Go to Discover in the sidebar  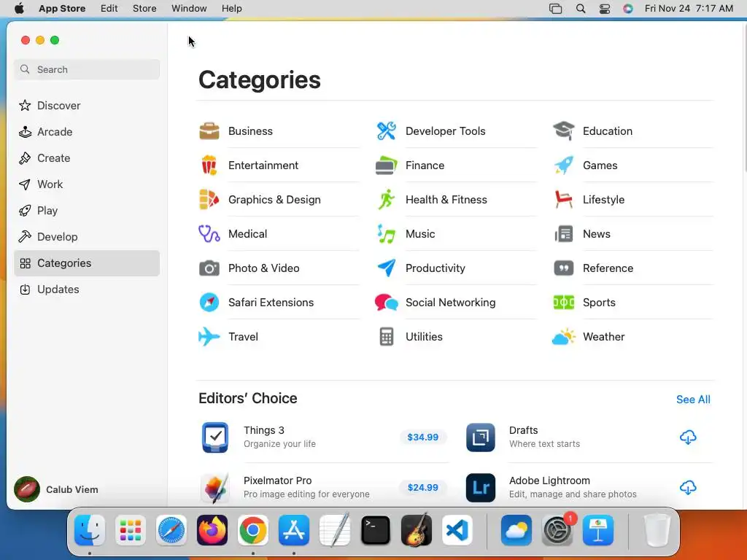(x=87, y=106)
